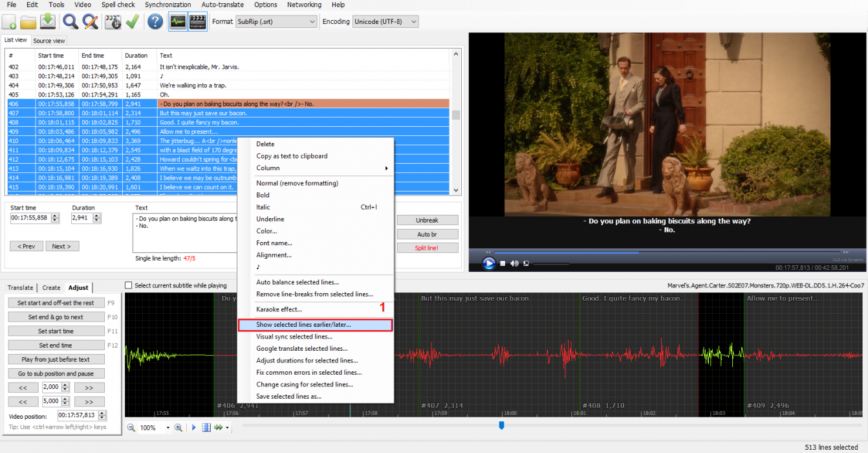The image size is (868, 453).
Task: Click Set end & go to next
Action: pyautogui.click(x=56, y=317)
